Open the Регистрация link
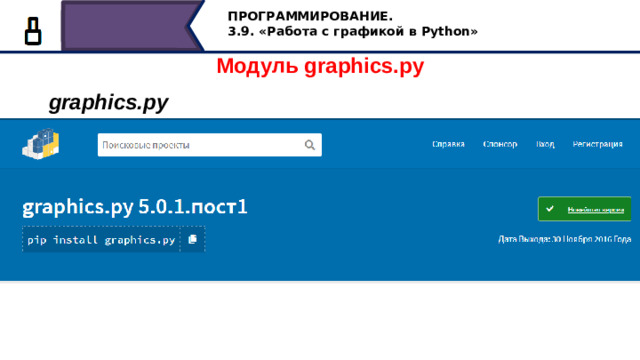This screenshot has width=640, height=360. pyautogui.click(x=597, y=144)
